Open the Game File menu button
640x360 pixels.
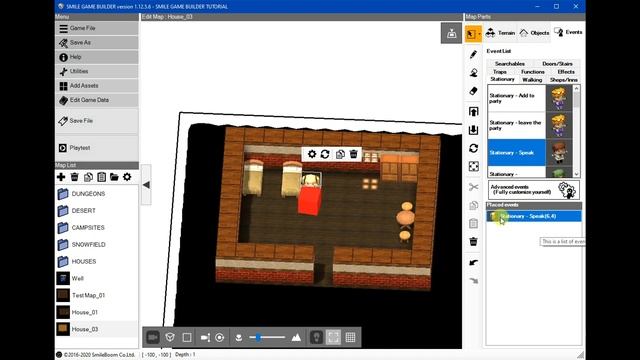click(97, 28)
